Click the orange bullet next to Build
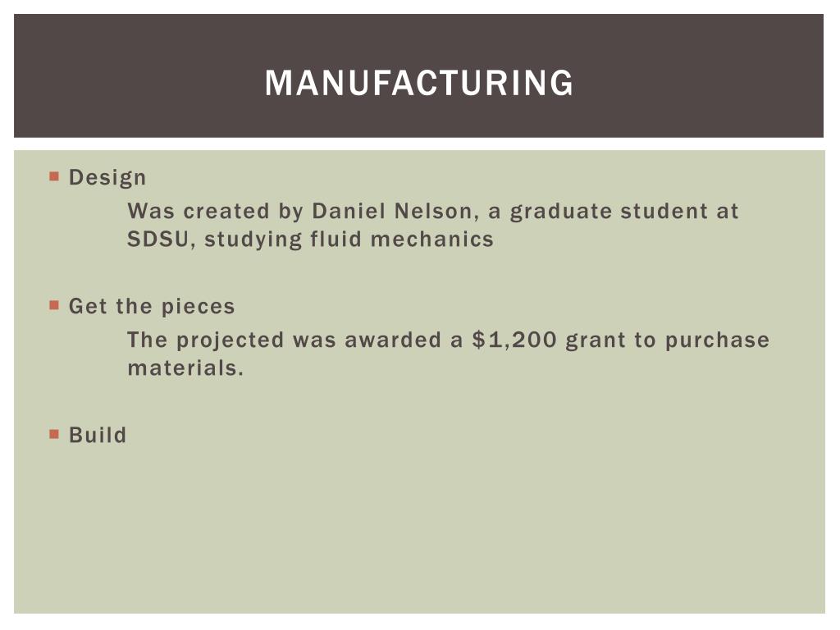Screen dimensions: 840x630 tap(54, 434)
